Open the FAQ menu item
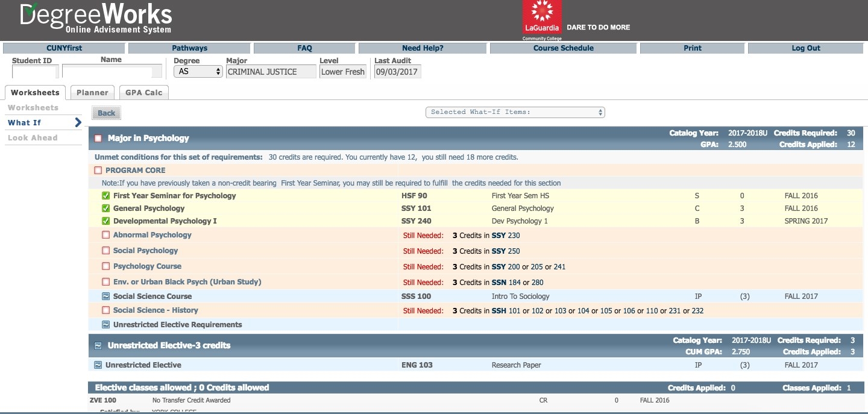The image size is (868, 414). click(304, 48)
